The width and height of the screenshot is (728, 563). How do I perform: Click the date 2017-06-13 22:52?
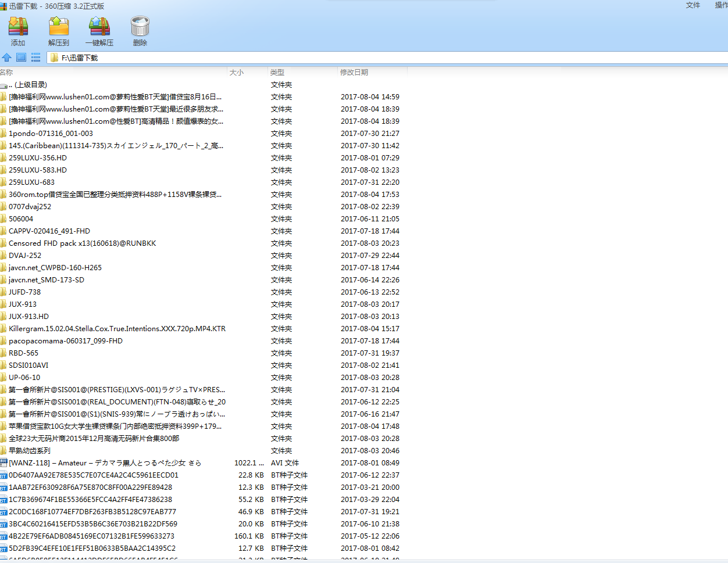pyautogui.click(x=370, y=292)
